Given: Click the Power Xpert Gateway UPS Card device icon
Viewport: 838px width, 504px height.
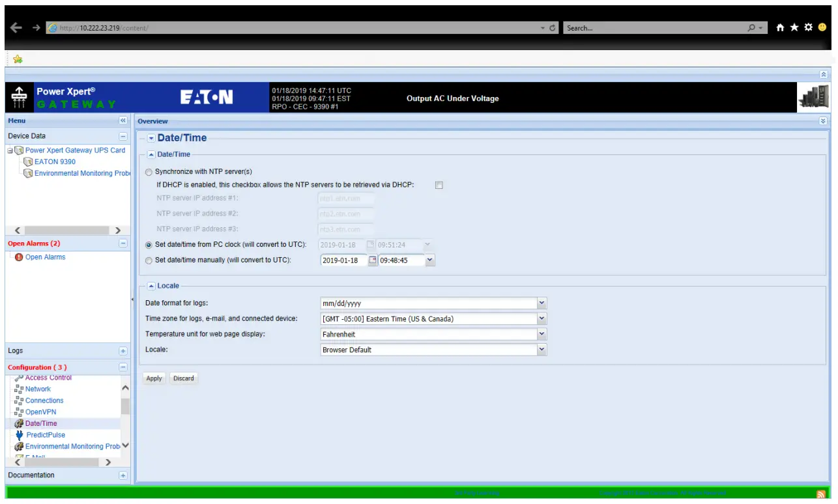Looking at the screenshot, I should pyautogui.click(x=19, y=150).
